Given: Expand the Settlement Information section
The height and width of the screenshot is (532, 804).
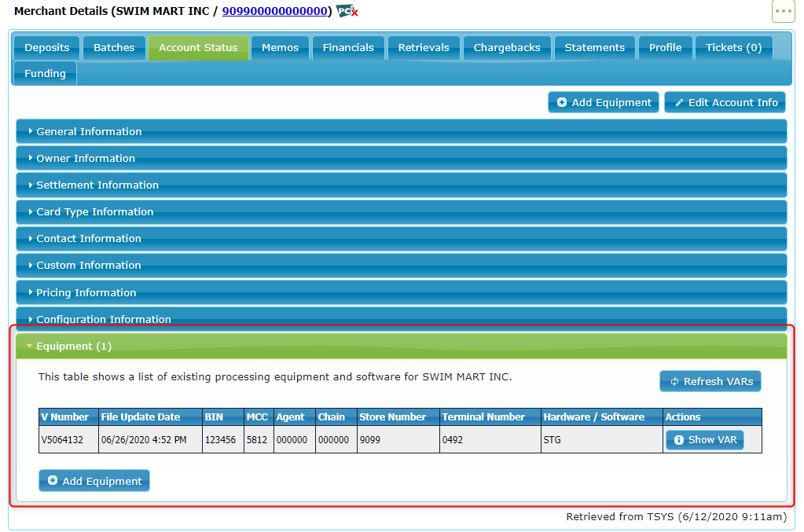Looking at the screenshot, I should (x=402, y=185).
